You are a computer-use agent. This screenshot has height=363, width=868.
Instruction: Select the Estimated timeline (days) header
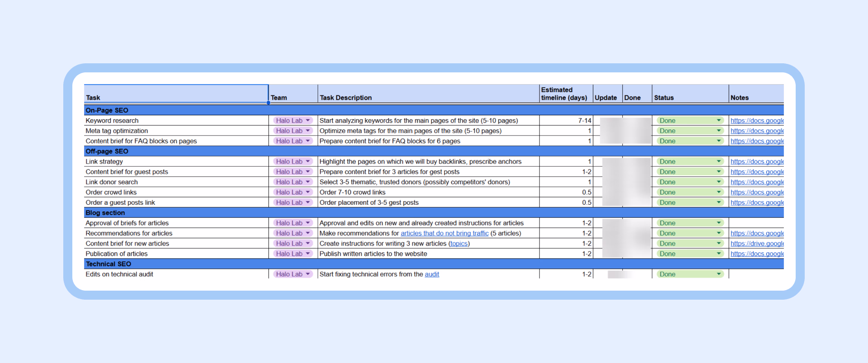click(566, 94)
